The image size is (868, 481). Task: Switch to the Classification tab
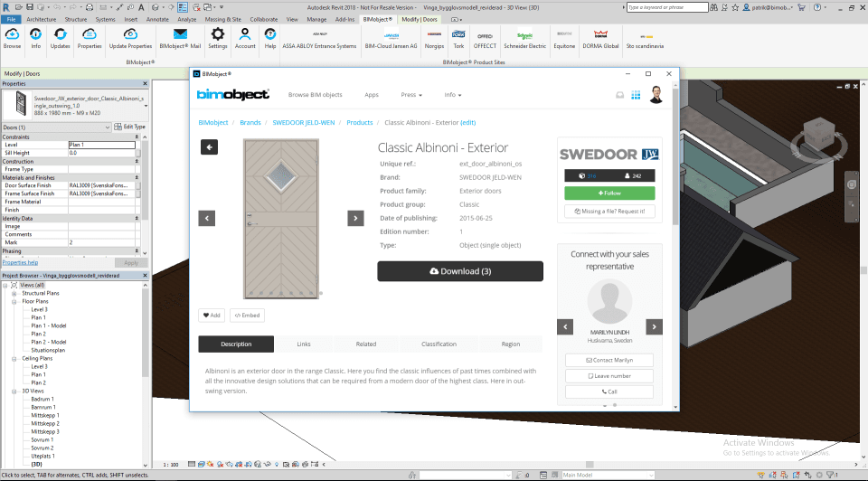click(439, 344)
